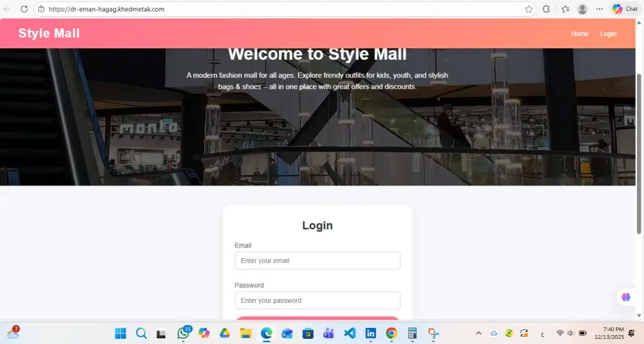Launch Copilot from the taskbar
644x344 pixels.
pos(204,333)
